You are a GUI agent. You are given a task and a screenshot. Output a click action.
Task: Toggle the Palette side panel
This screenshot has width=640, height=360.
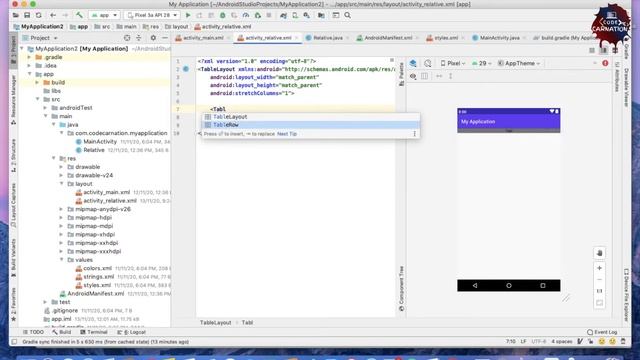click(x=401, y=74)
